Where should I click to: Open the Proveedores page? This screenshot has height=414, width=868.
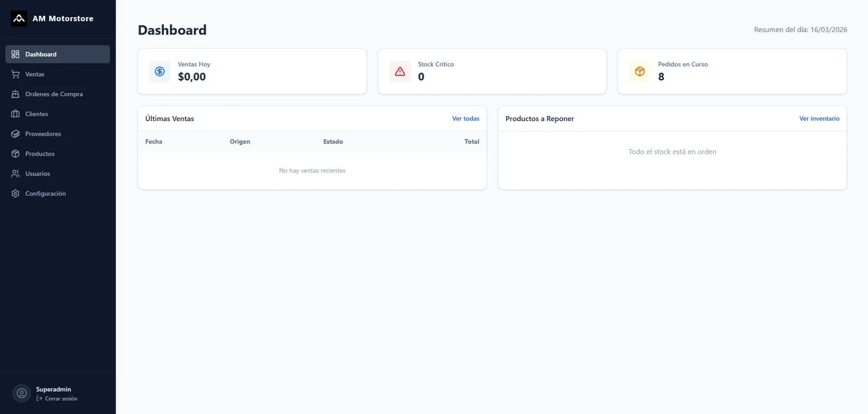(58, 134)
